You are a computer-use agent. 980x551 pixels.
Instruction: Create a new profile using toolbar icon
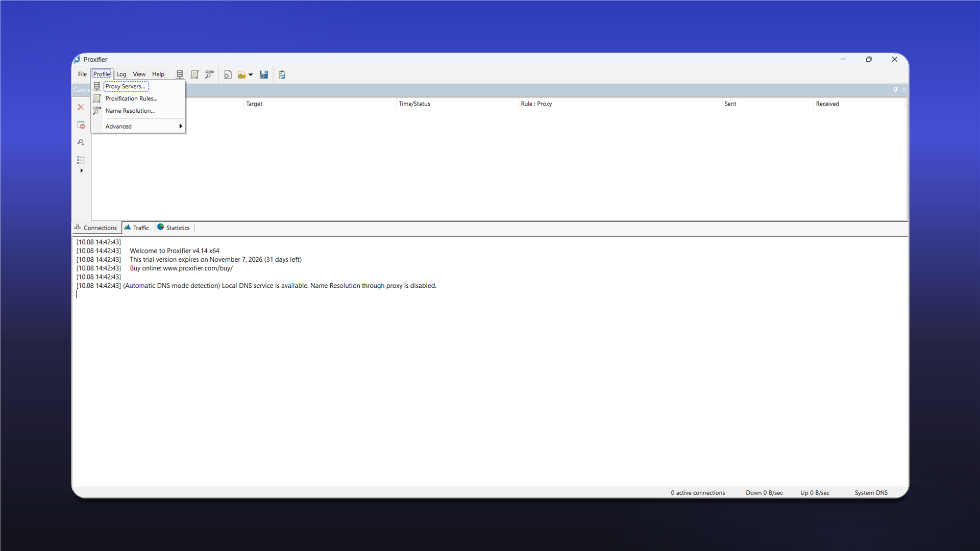point(228,74)
